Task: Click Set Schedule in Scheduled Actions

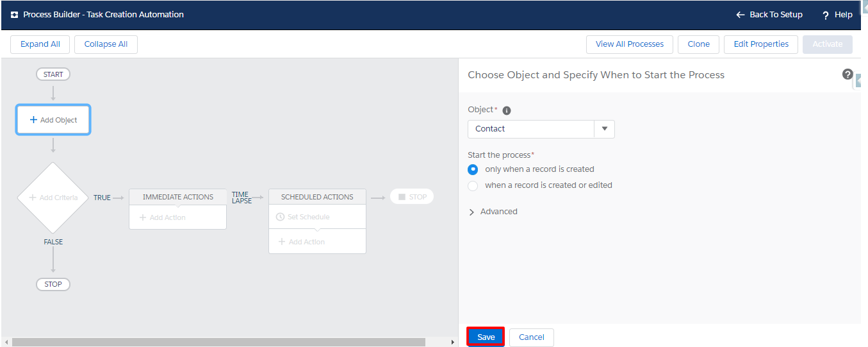Action: tap(303, 217)
